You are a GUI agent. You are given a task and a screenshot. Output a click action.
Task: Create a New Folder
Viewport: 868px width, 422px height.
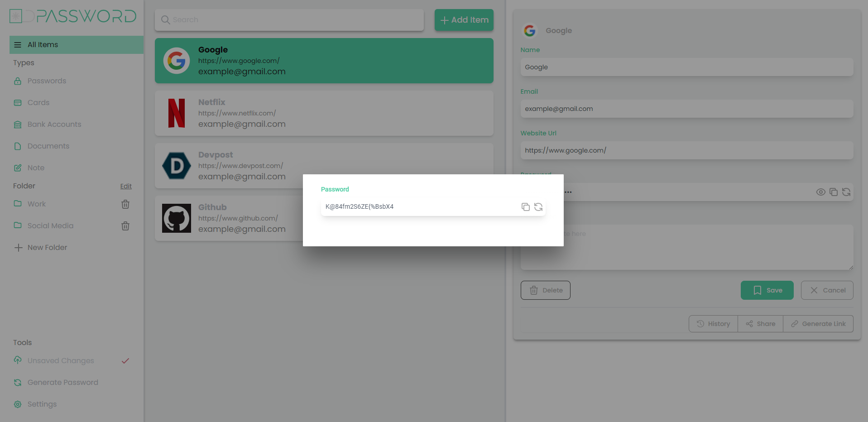click(x=47, y=248)
